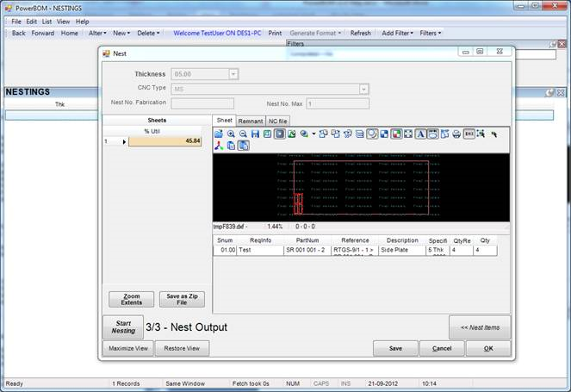Select the 45.84 % Util sheet row

click(164, 141)
